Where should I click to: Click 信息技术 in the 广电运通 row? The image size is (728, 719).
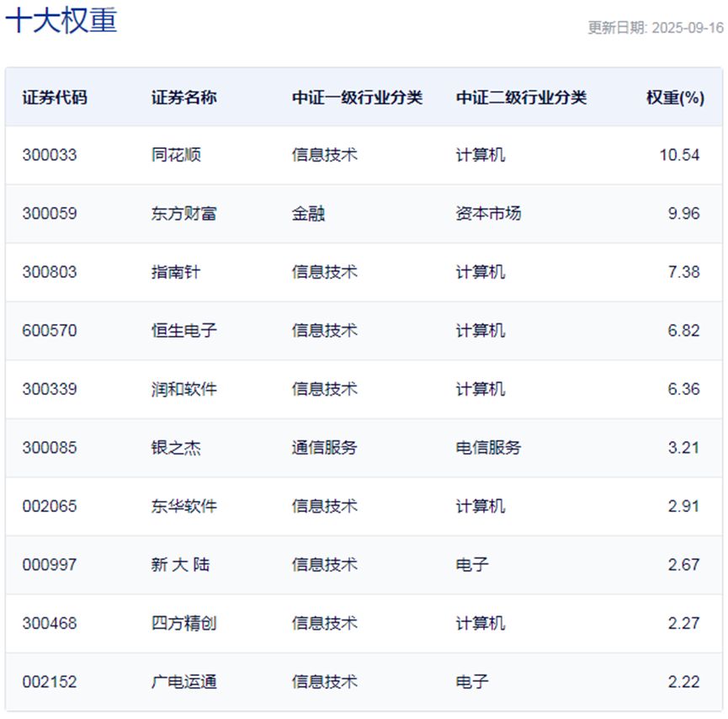tap(325, 681)
